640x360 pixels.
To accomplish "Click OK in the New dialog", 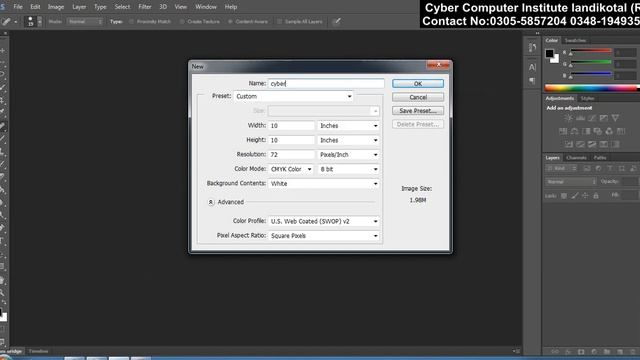I will [418, 84].
